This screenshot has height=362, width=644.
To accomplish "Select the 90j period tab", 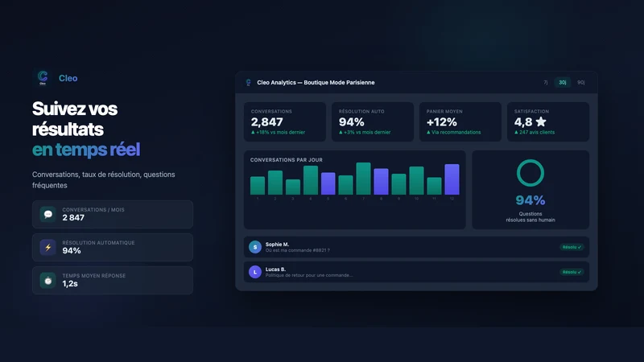I will tap(580, 83).
